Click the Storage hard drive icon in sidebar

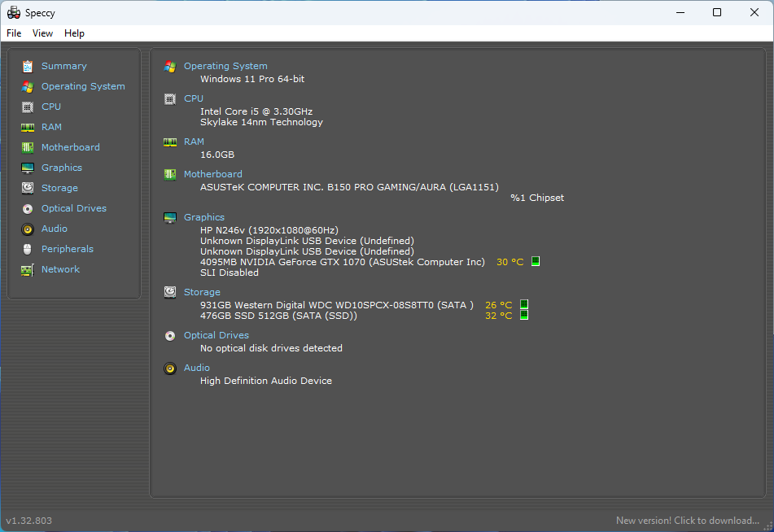[x=28, y=188]
